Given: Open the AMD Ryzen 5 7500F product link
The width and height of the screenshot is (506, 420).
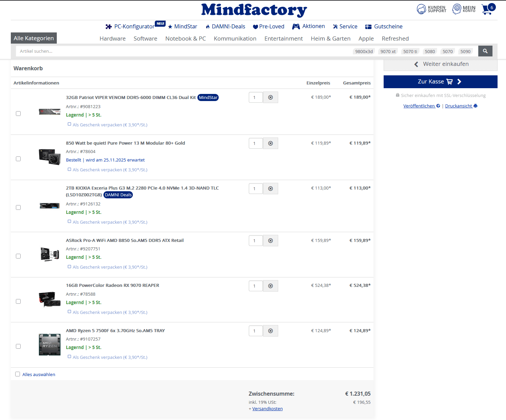Looking at the screenshot, I should click(x=115, y=330).
